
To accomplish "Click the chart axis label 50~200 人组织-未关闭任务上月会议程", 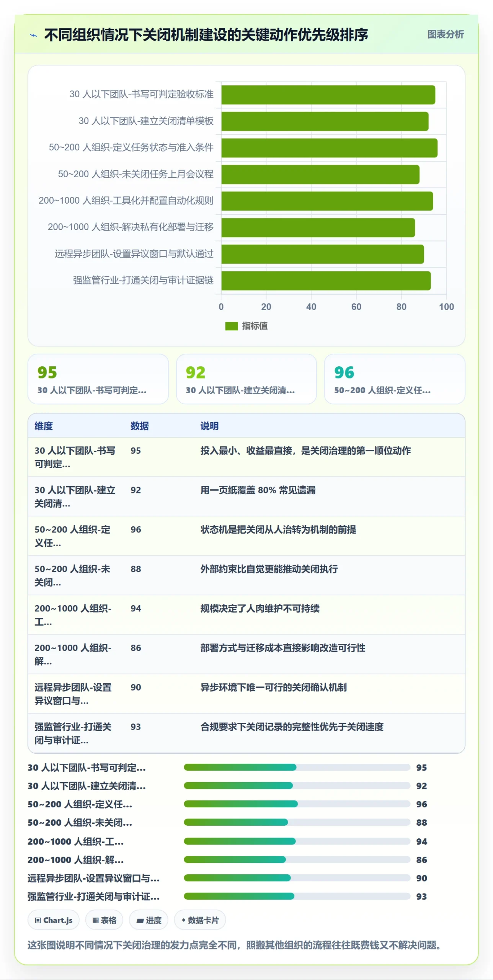I will 135,174.
